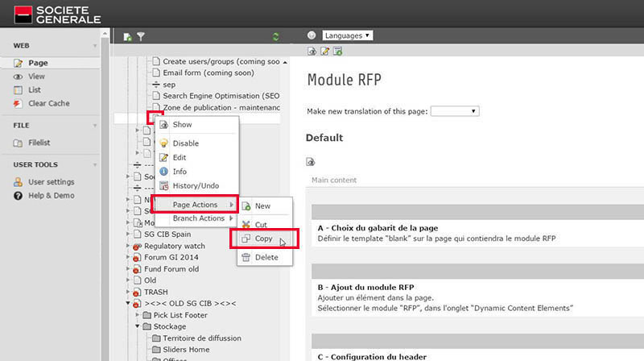The image size is (644, 361).
Task: Select Fund Forum old page
Action: (171, 269)
